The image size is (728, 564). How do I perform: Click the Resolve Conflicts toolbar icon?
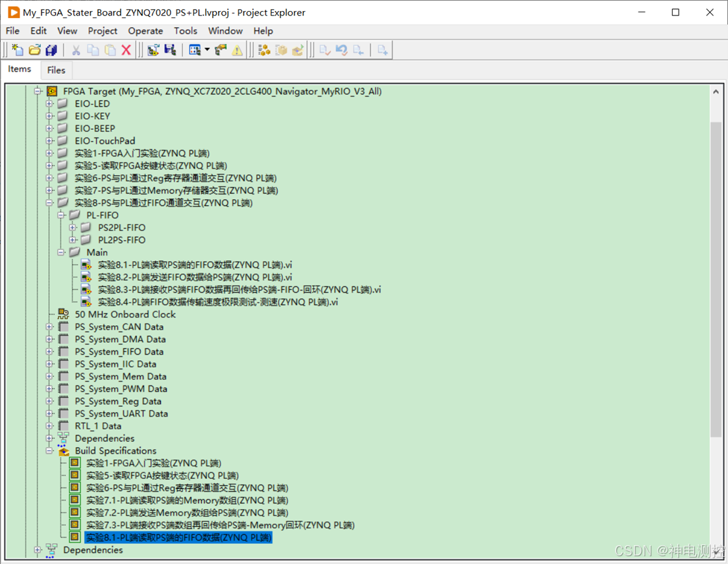point(221,50)
